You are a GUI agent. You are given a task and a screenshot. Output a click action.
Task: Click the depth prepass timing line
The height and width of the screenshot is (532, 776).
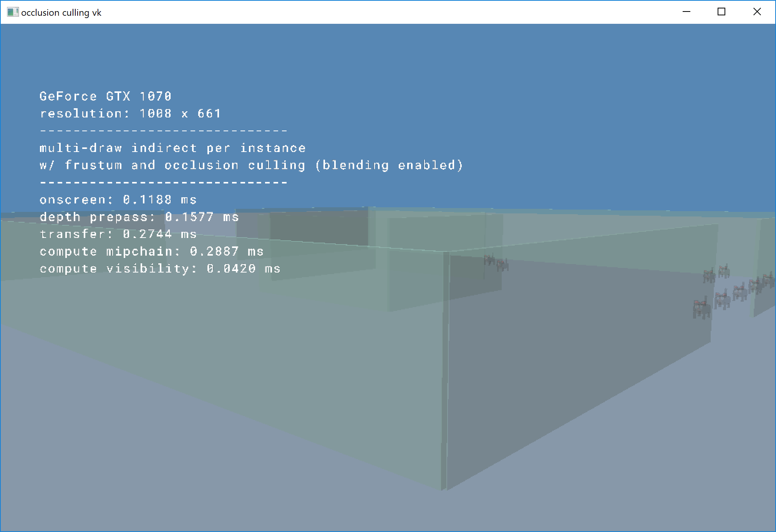pos(139,217)
